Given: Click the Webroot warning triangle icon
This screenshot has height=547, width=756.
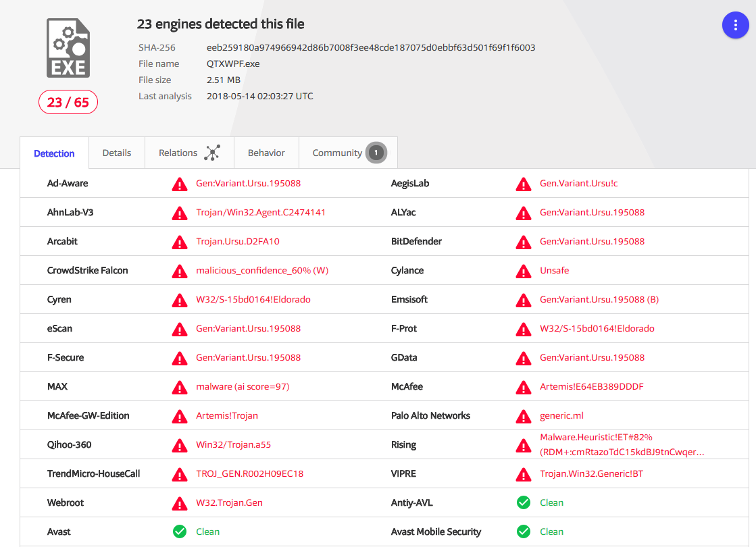Looking at the screenshot, I should [x=180, y=503].
